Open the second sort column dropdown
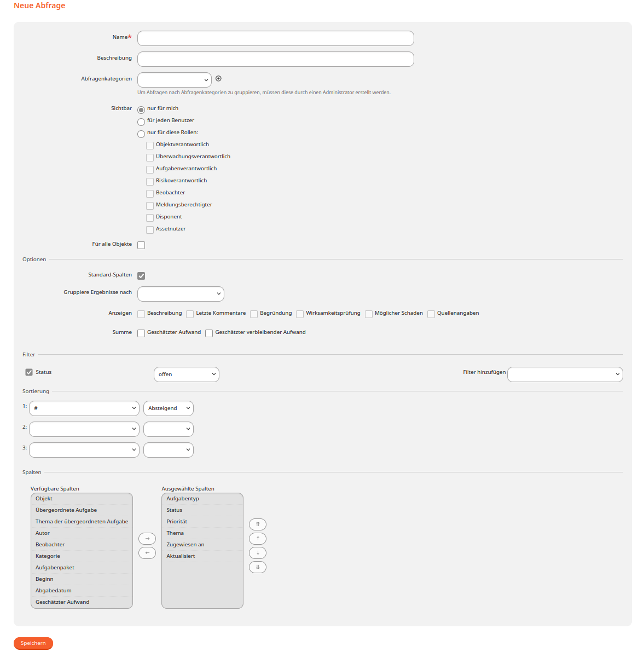644x652 pixels. (84, 429)
